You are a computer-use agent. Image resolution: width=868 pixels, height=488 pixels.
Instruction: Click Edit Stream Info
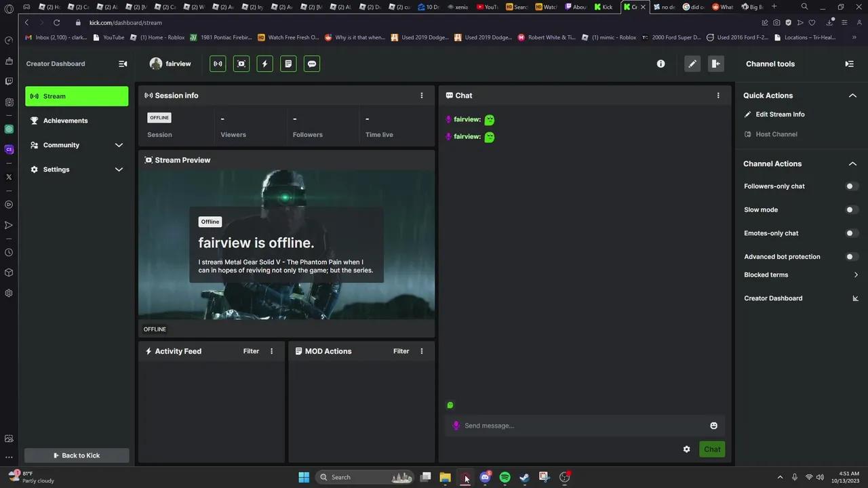[x=774, y=115]
